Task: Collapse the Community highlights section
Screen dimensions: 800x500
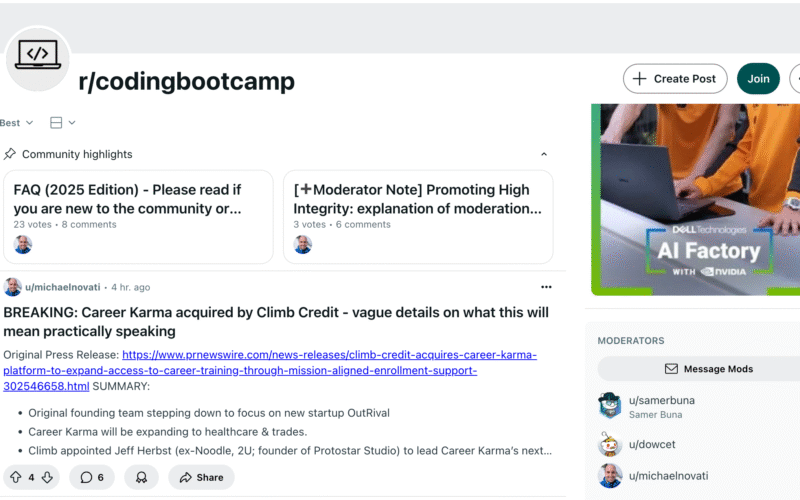Action: 544,154
